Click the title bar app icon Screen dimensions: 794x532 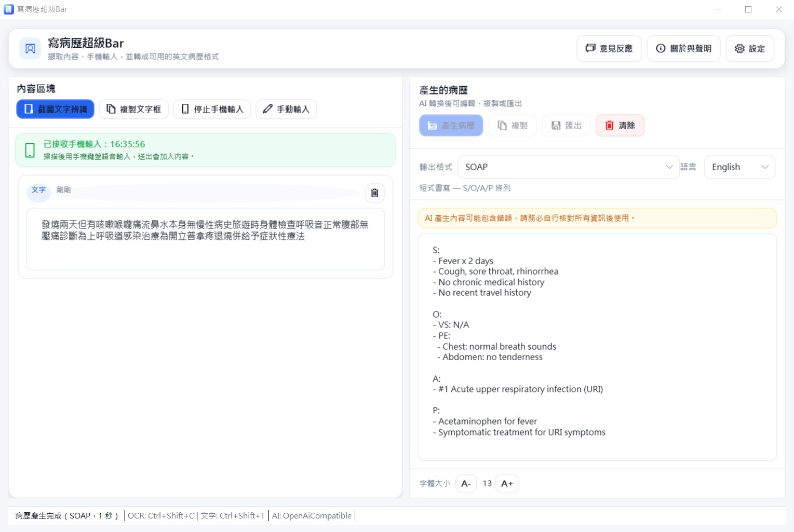tap(9, 9)
